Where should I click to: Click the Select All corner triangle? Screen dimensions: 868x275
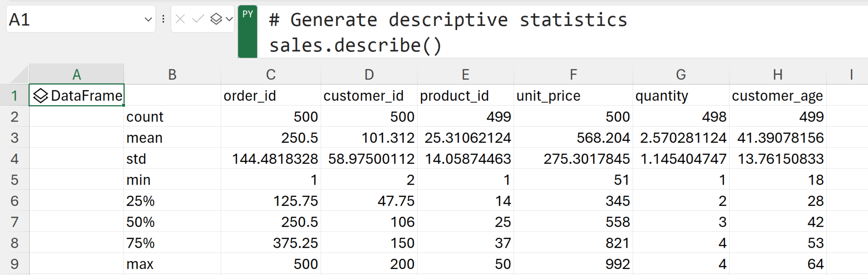coord(19,75)
